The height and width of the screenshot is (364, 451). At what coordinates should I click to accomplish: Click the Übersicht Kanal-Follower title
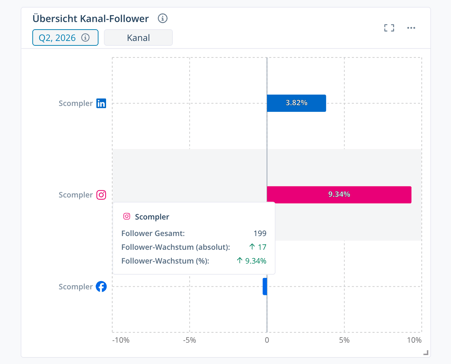pos(90,19)
